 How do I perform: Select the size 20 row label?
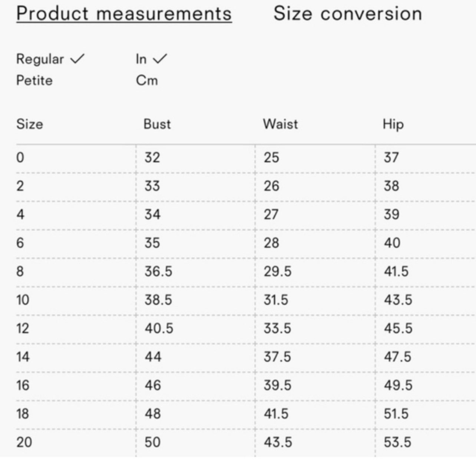click(24, 442)
